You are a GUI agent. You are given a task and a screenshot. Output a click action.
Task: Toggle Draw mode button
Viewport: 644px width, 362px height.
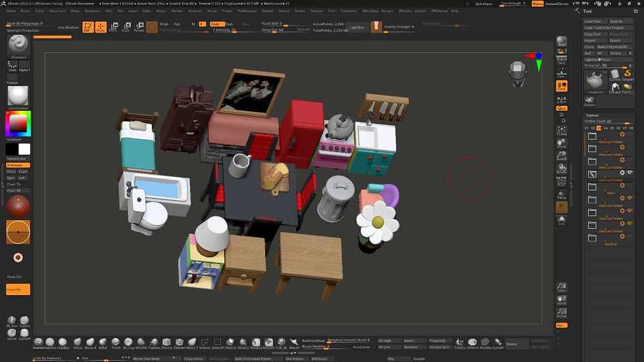pyautogui.click(x=100, y=27)
